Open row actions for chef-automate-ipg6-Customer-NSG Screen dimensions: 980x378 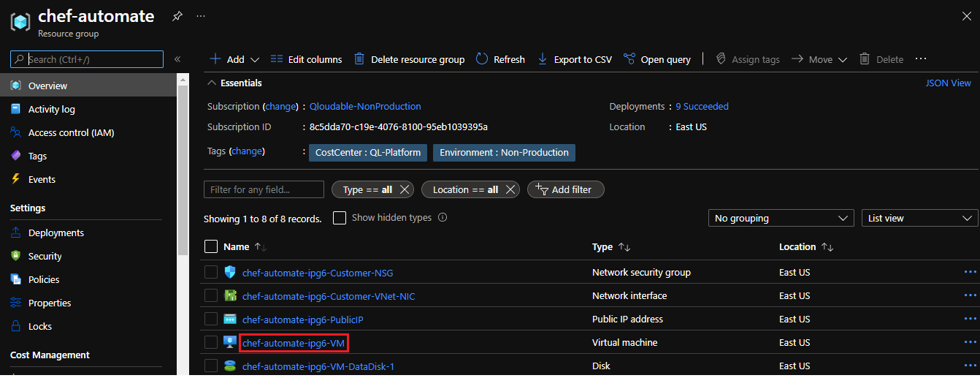(970, 272)
